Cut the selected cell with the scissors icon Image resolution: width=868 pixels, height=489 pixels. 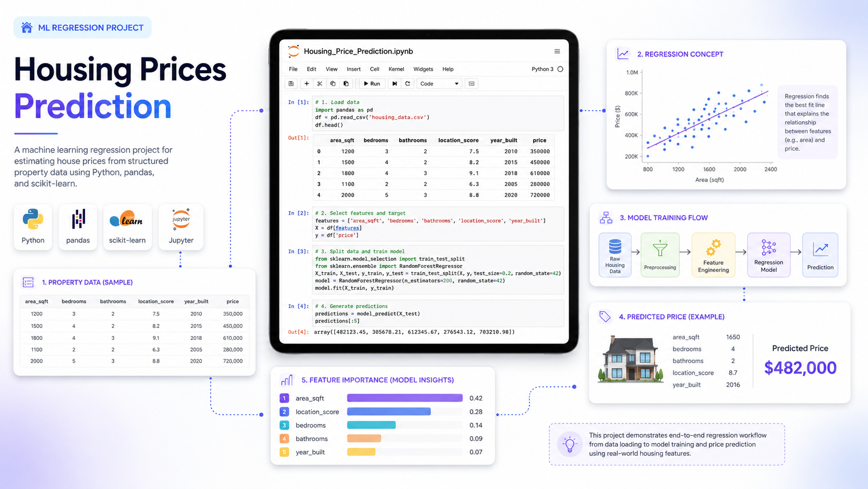[x=320, y=84]
